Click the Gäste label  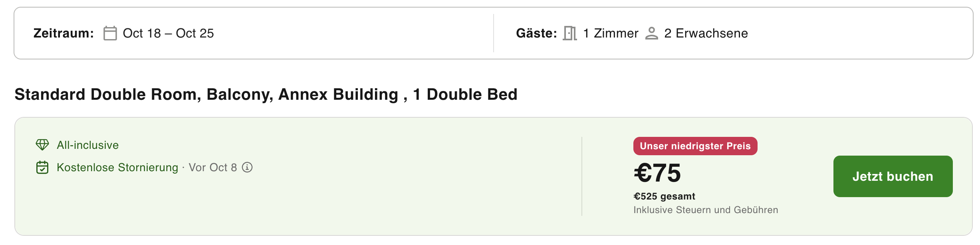click(536, 33)
